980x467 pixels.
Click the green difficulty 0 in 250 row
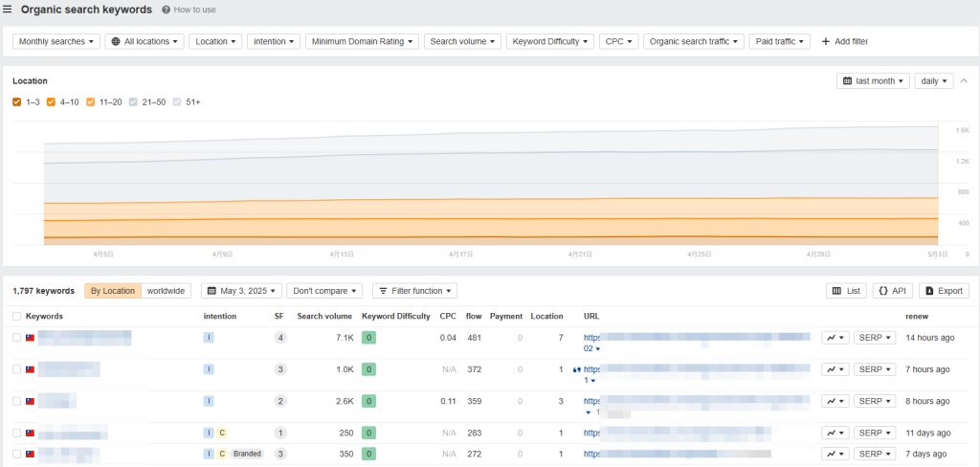368,433
